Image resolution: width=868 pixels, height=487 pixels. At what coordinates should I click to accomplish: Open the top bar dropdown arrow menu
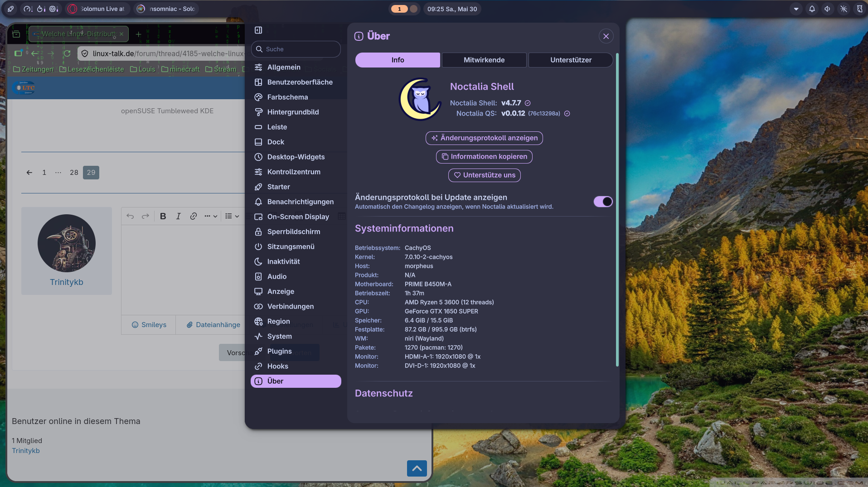796,9
